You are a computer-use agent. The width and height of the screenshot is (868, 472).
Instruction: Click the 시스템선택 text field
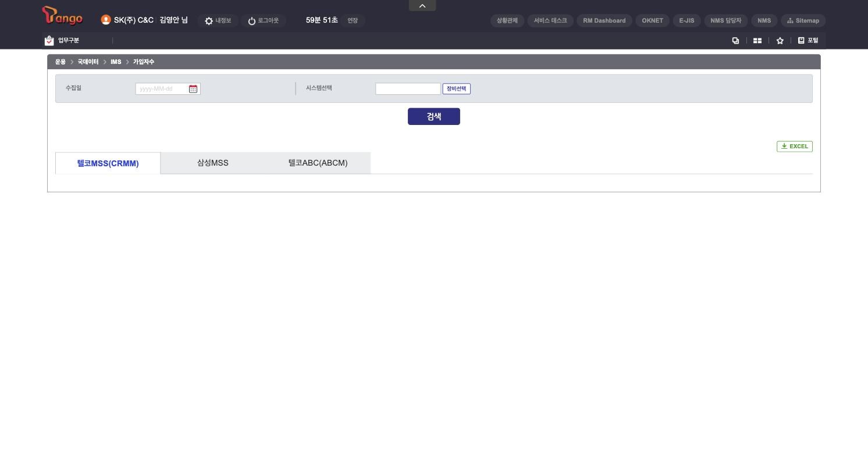408,89
